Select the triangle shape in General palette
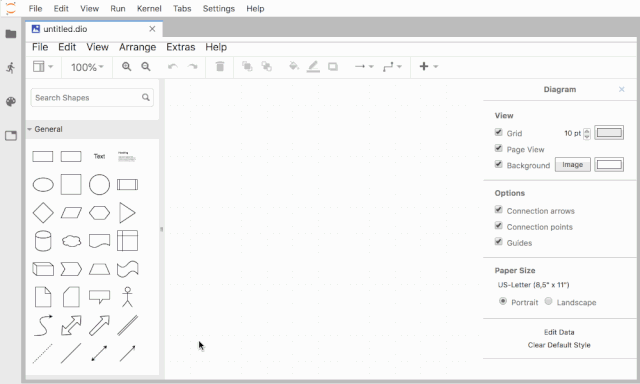This screenshot has height=384, width=640. (x=127, y=213)
